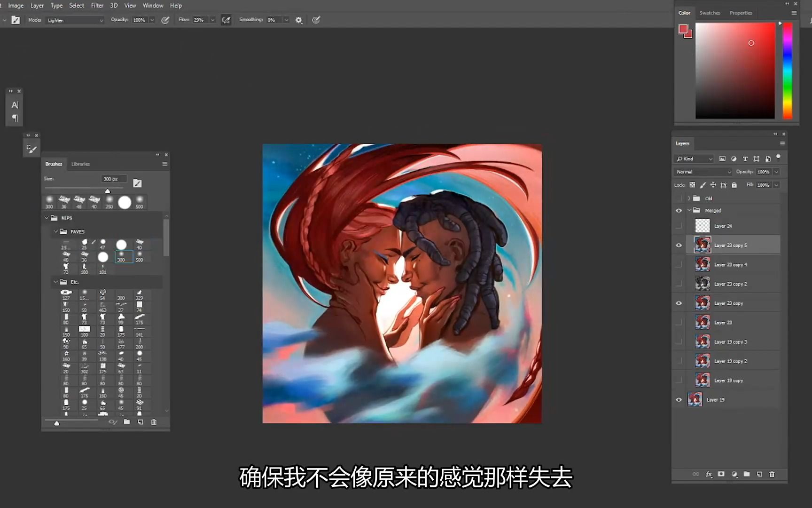
Task: Show Layer 19 copy 3
Action: click(x=679, y=341)
